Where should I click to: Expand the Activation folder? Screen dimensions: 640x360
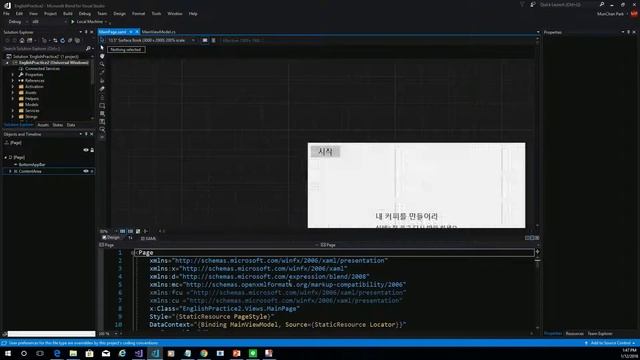pyautogui.click(x=13, y=87)
